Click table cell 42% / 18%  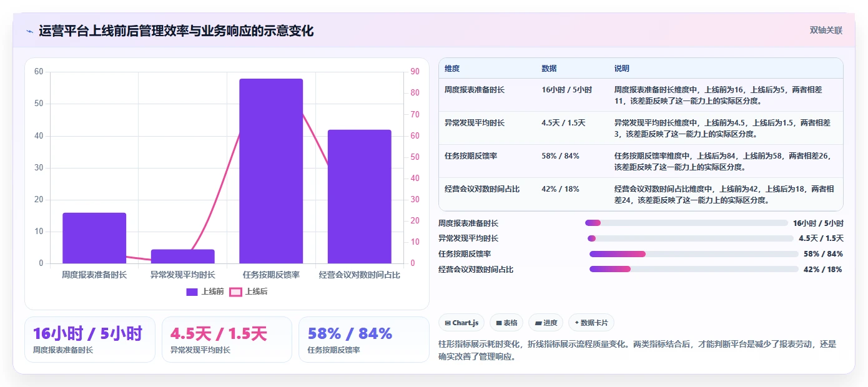(x=560, y=189)
